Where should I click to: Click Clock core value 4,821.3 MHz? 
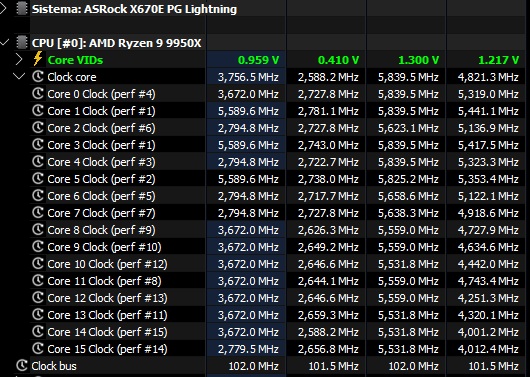pos(488,77)
